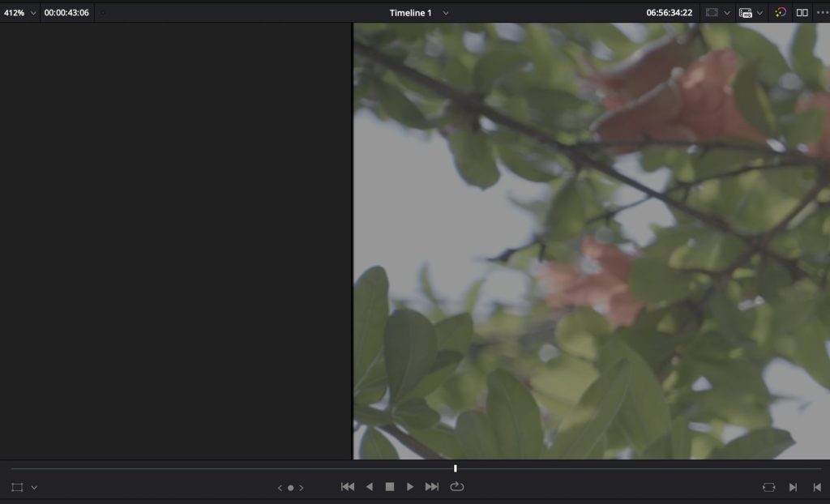Toggle loop playback

pyautogui.click(x=457, y=486)
